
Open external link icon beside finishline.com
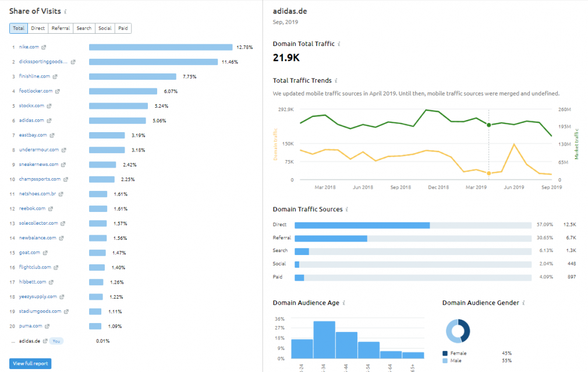(55, 76)
